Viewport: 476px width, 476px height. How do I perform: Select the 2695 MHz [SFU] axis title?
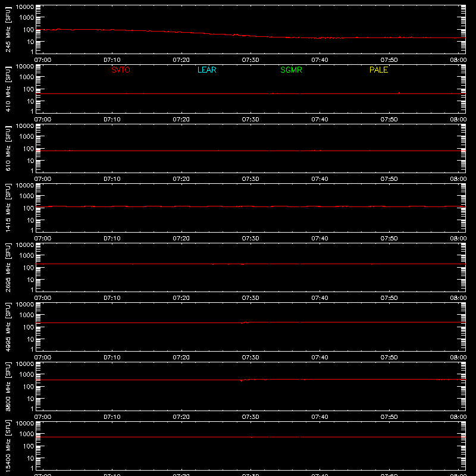[8, 267]
